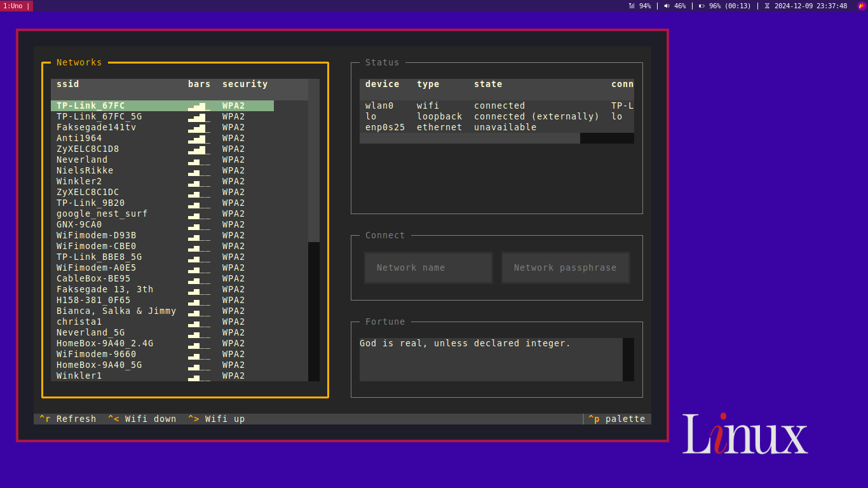The height and width of the screenshot is (488, 868).
Task: Select the Neverland_5G network
Action: [162, 332]
